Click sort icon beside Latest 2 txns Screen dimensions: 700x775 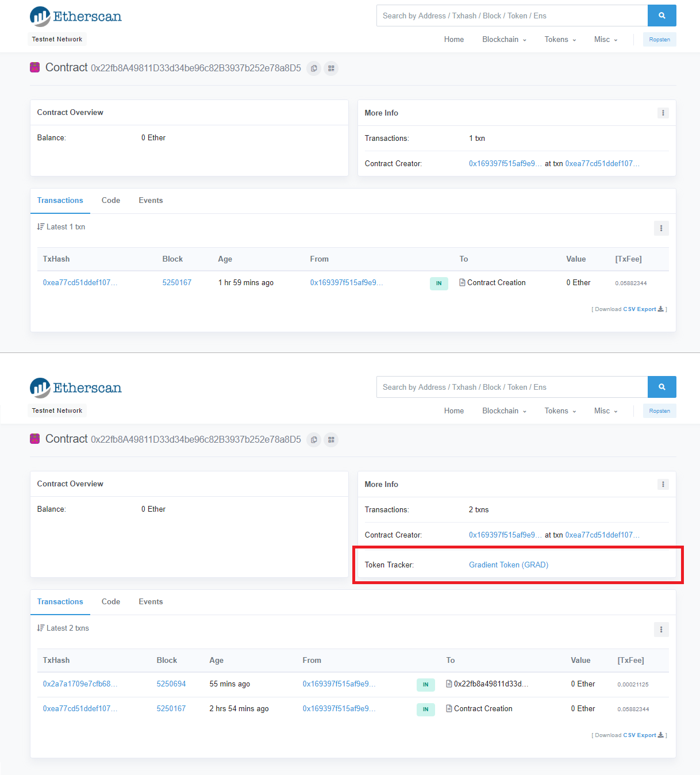click(40, 628)
